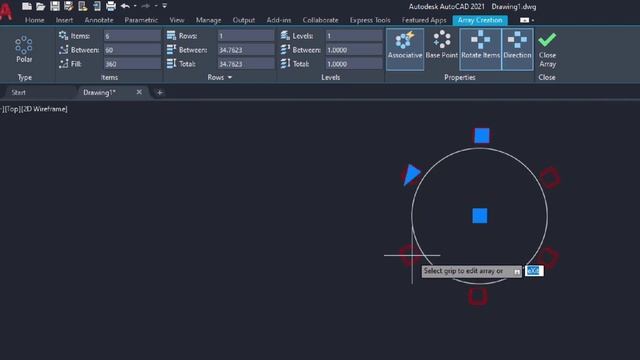Open the Annotate ribbon tab
Image resolution: width=640 pixels, height=360 pixels.
pyautogui.click(x=99, y=20)
